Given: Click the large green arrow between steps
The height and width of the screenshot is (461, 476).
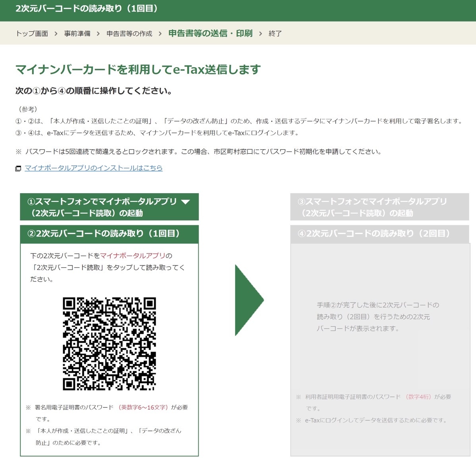Looking at the screenshot, I should (x=249, y=300).
